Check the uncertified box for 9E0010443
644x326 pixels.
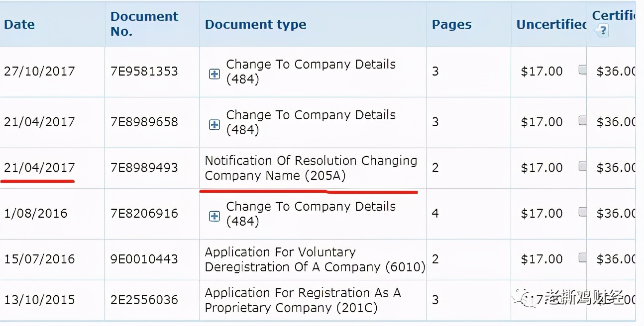coord(582,258)
